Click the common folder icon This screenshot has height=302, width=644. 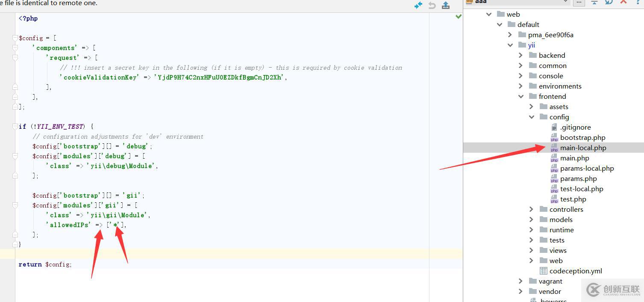click(x=532, y=65)
